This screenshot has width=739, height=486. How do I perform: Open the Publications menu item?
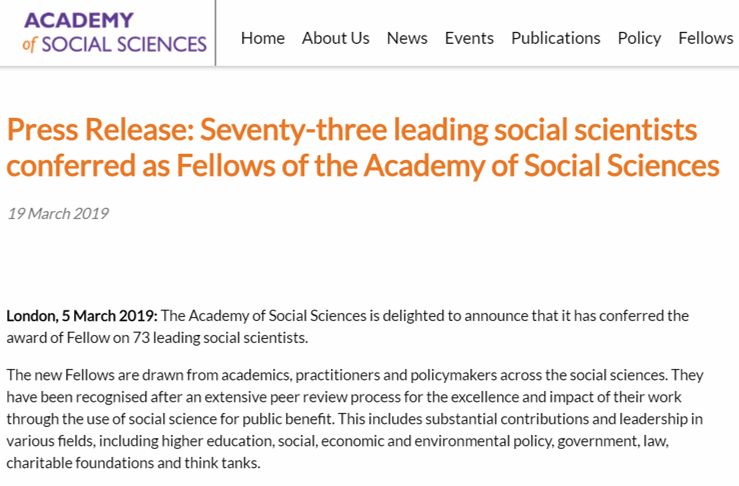556,38
